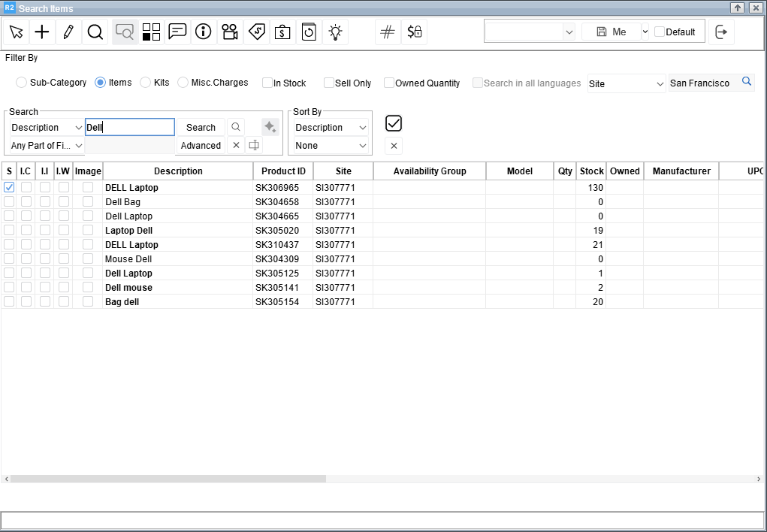
Task: Open the comment bubble icon
Action: 177,32
